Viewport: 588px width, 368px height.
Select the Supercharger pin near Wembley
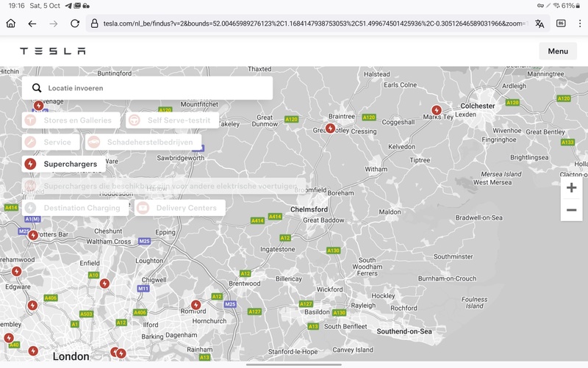(x=9, y=338)
